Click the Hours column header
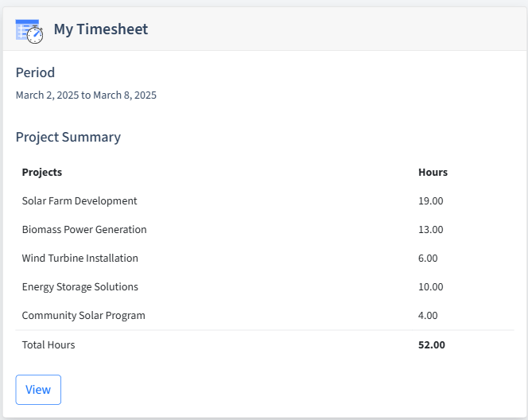Screen dimensions: 528x420 433,172
